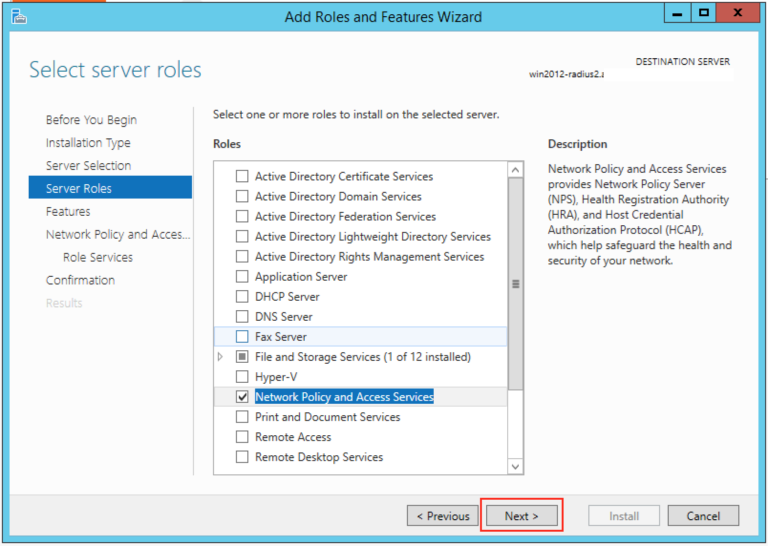Tick the Hyper-V checkbox

pyautogui.click(x=242, y=377)
